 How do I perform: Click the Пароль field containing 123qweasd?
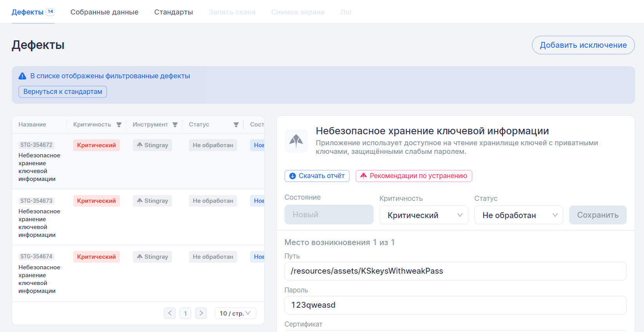tap(455, 305)
